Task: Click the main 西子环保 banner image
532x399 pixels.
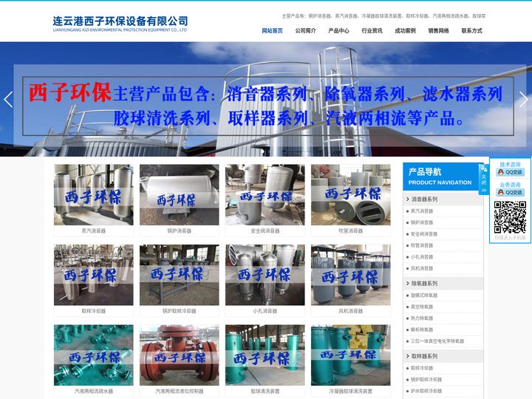Action: [266, 100]
